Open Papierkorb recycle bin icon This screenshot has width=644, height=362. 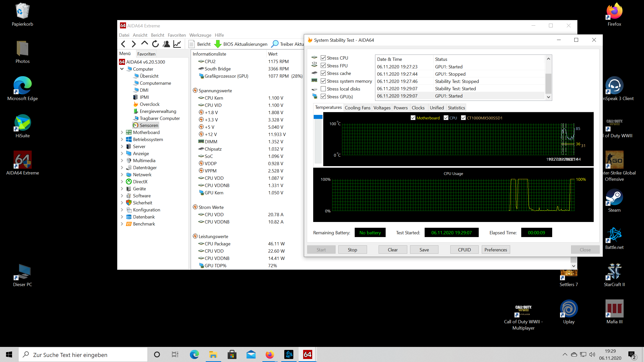coord(23,15)
